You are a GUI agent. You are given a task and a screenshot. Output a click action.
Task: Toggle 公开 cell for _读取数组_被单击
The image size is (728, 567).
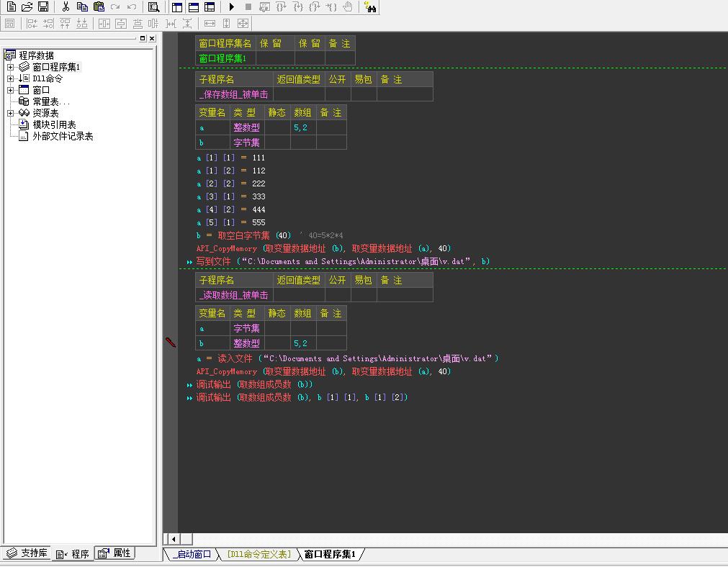click(338, 295)
